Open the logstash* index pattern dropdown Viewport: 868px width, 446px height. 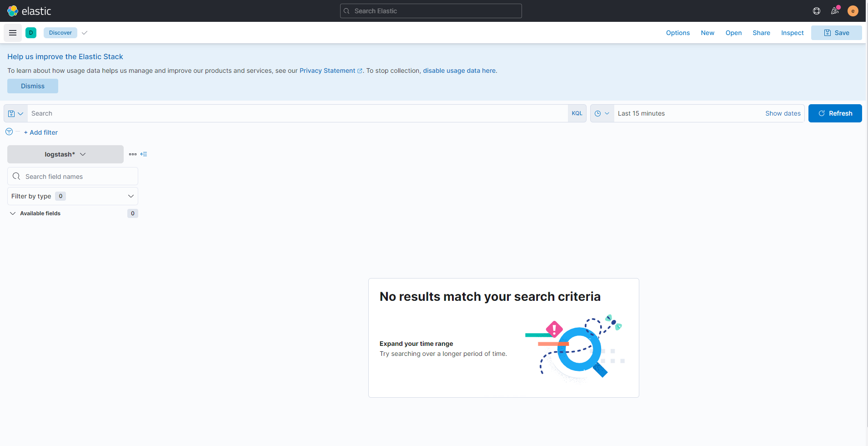click(65, 154)
